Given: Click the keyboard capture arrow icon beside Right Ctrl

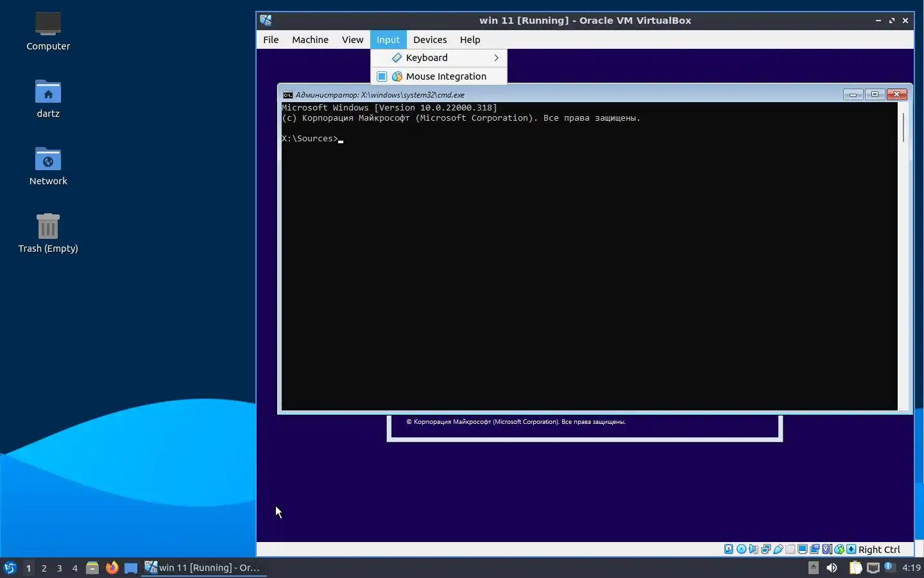Looking at the screenshot, I should click(x=851, y=549).
